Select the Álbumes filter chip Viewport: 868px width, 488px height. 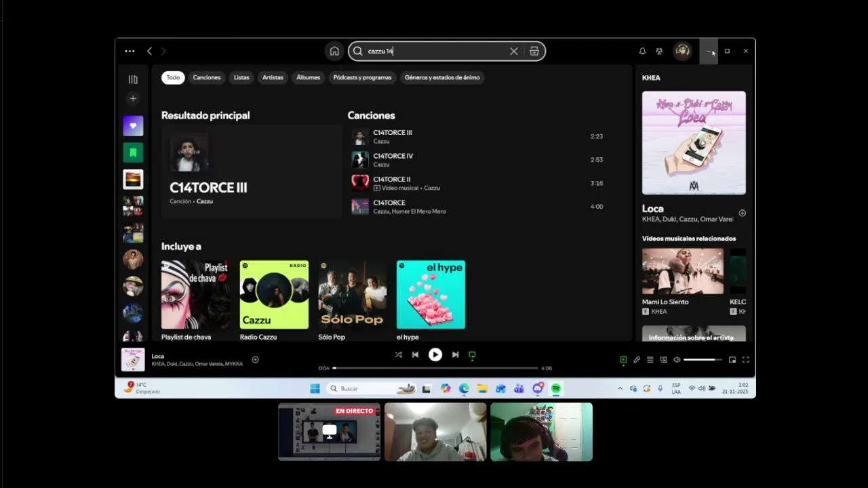308,77
